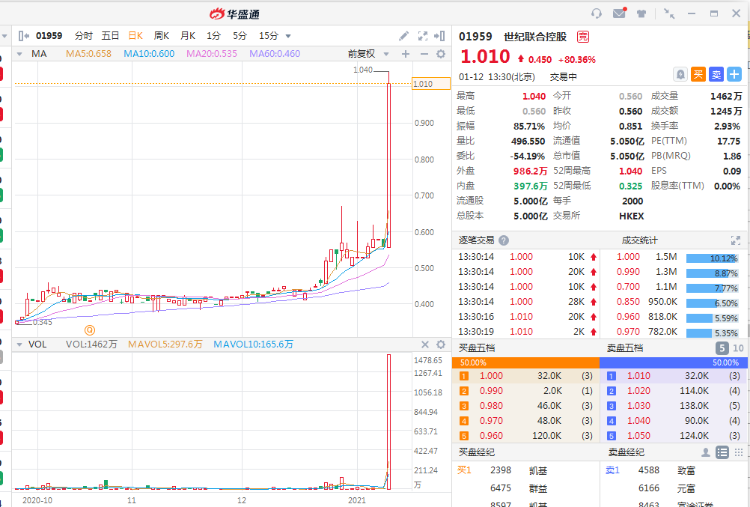Click the blue 50.00% sell ratio bar

pyautogui.click(x=673, y=363)
